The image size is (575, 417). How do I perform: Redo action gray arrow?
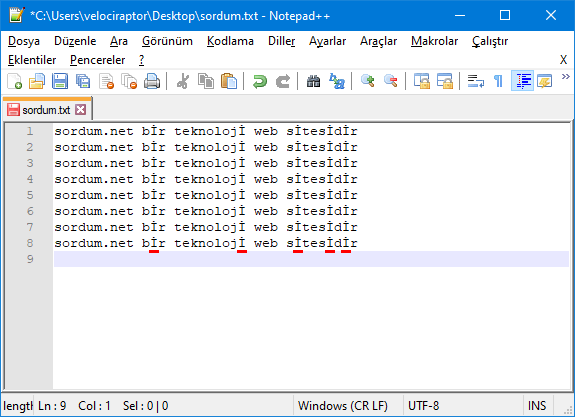(283, 81)
